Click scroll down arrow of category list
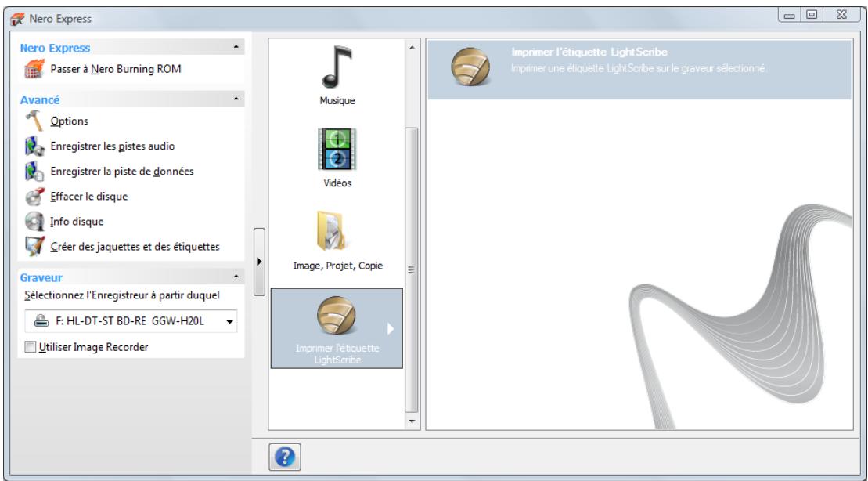Image resolution: width=868 pixels, height=481 pixels. (x=412, y=421)
